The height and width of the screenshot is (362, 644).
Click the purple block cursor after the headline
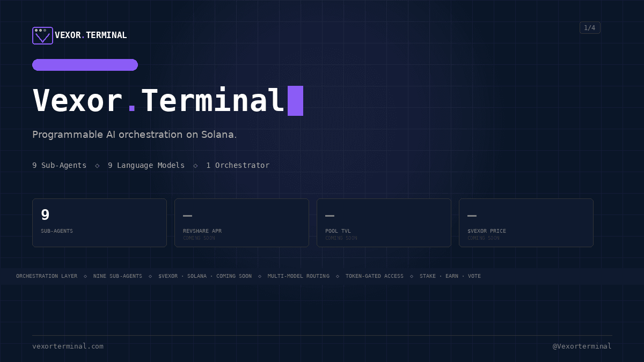coord(295,101)
